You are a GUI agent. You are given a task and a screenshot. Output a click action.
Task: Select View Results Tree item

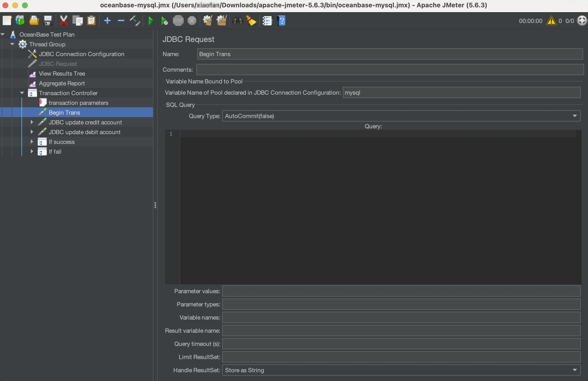[x=62, y=73]
